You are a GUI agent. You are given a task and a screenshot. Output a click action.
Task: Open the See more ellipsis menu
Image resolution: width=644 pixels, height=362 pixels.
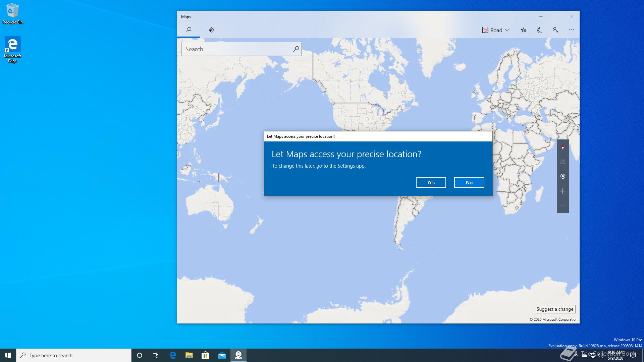(x=572, y=30)
